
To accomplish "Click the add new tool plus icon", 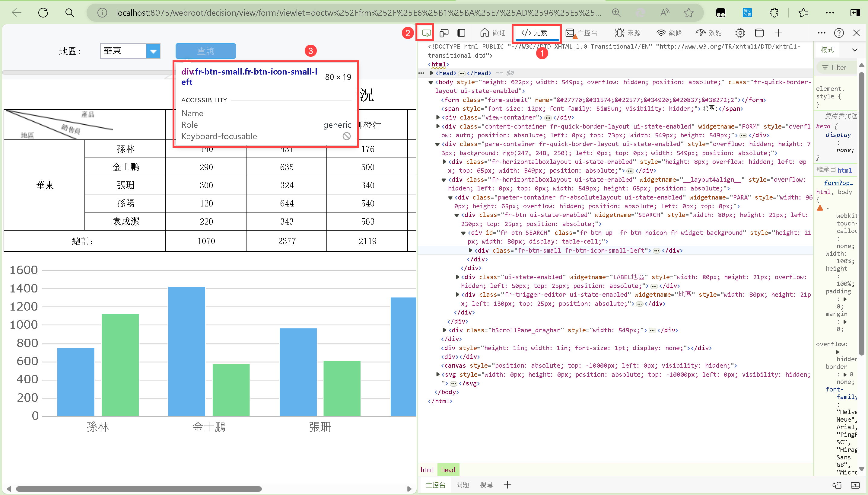I will tap(778, 33).
